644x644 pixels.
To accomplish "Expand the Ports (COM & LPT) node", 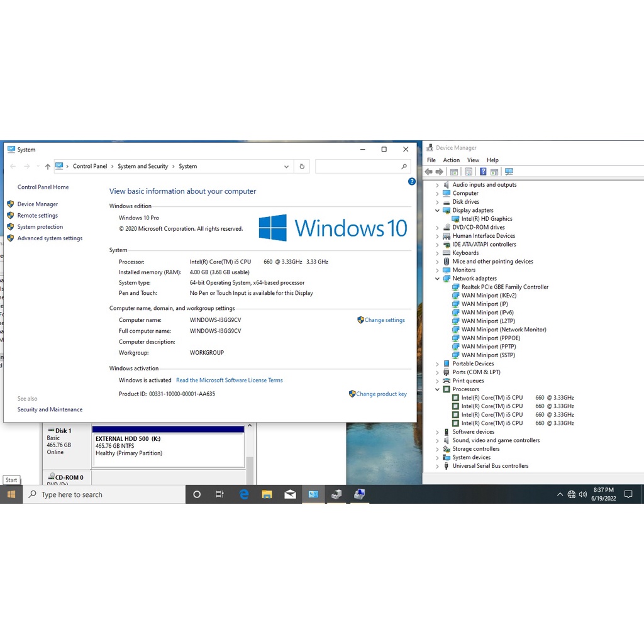I will click(x=438, y=372).
